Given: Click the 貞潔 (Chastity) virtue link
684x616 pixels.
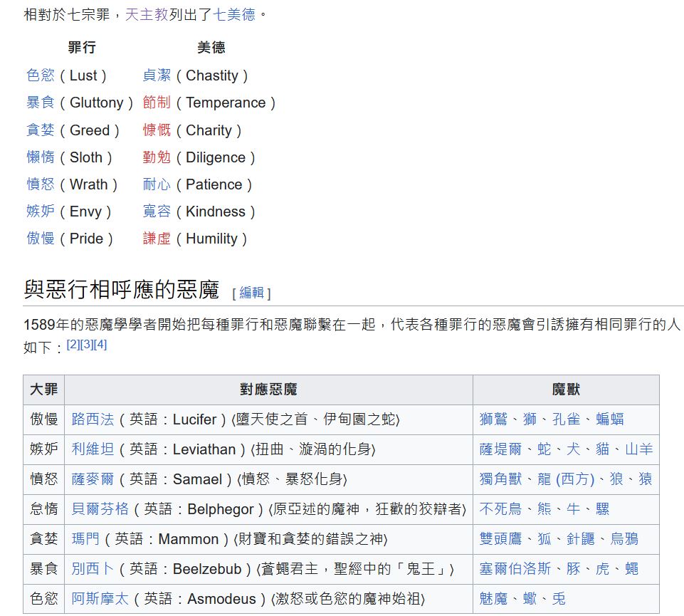Looking at the screenshot, I should [x=157, y=75].
